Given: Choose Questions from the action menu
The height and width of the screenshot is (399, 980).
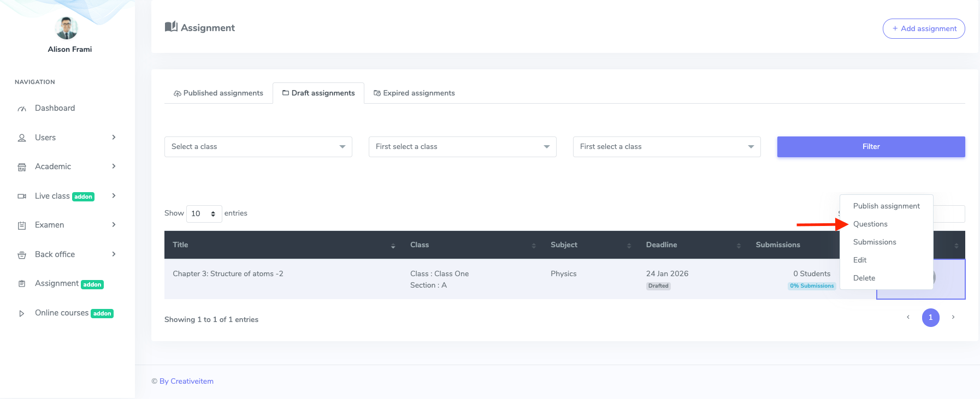Looking at the screenshot, I should (870, 224).
